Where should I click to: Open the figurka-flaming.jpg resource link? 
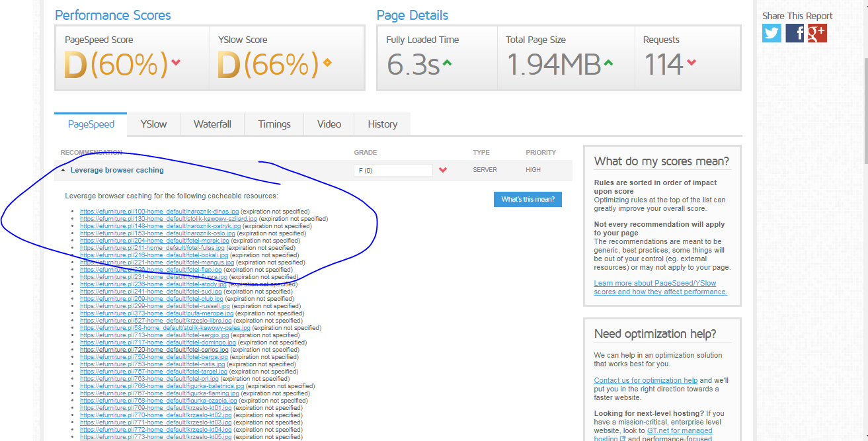(x=160, y=393)
